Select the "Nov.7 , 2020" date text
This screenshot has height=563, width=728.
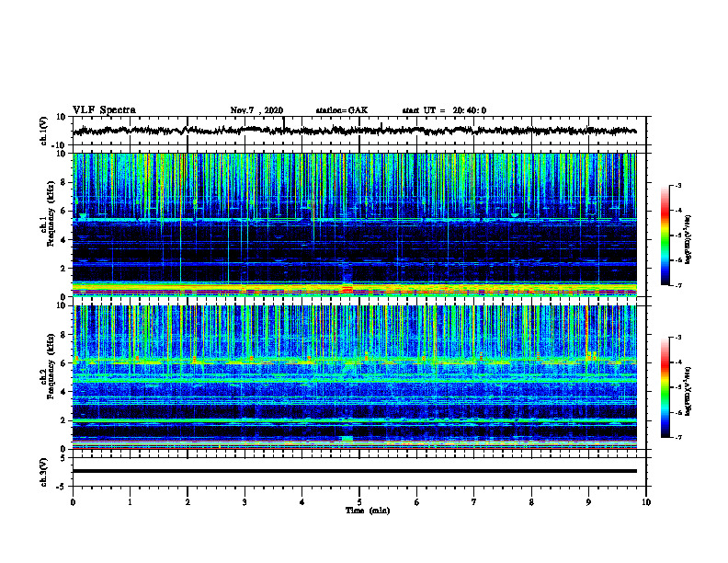(x=256, y=110)
